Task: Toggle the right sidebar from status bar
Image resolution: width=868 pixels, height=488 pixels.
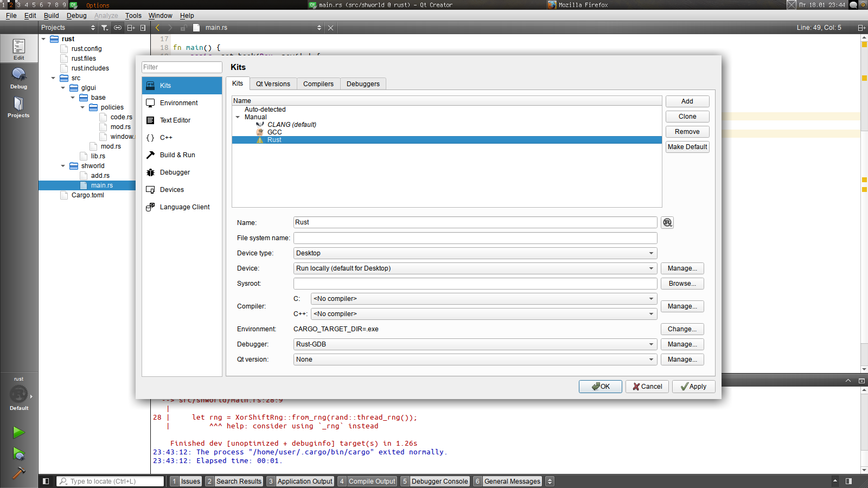Action: coord(848,481)
